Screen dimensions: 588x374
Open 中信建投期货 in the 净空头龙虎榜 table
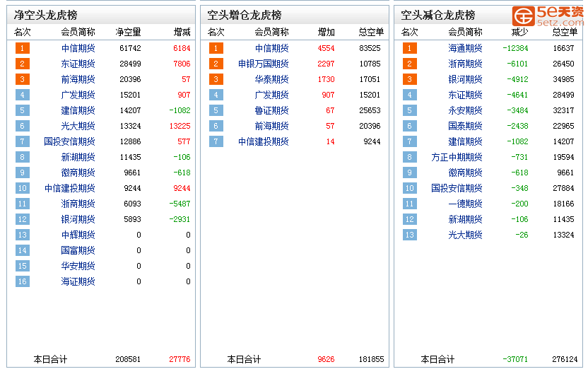pos(69,188)
